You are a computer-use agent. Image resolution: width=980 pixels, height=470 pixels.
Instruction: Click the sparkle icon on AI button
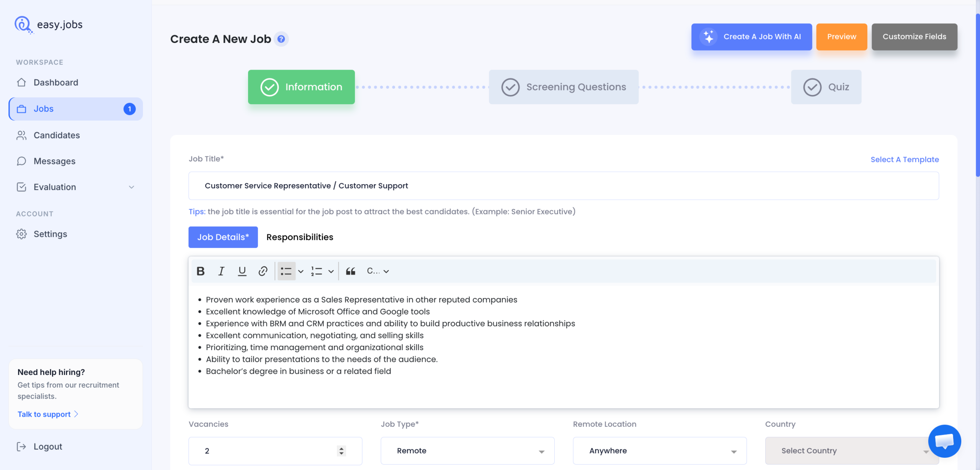708,37
